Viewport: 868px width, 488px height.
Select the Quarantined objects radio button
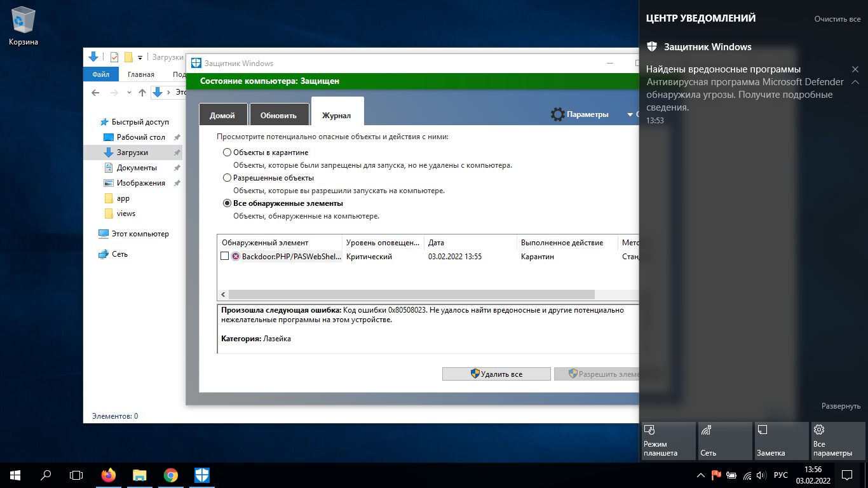click(227, 152)
